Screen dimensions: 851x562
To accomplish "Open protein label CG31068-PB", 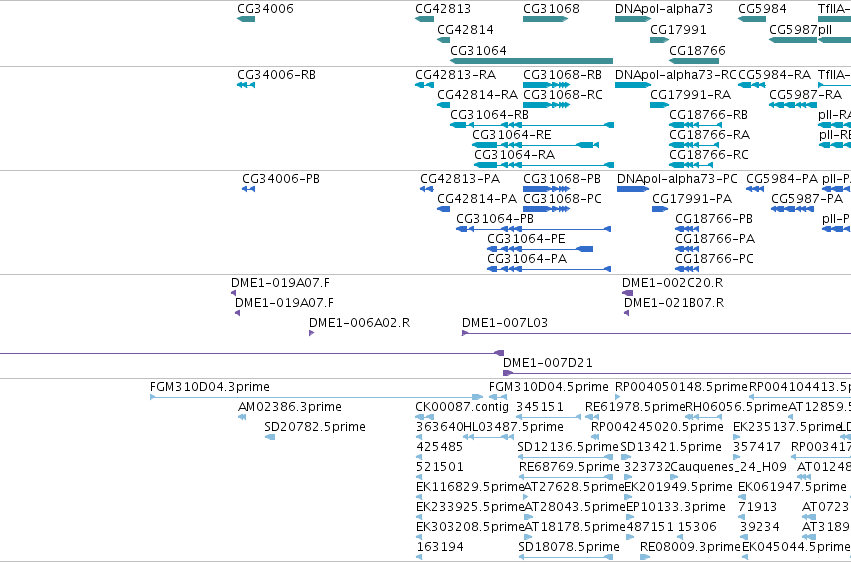I will point(562,179).
